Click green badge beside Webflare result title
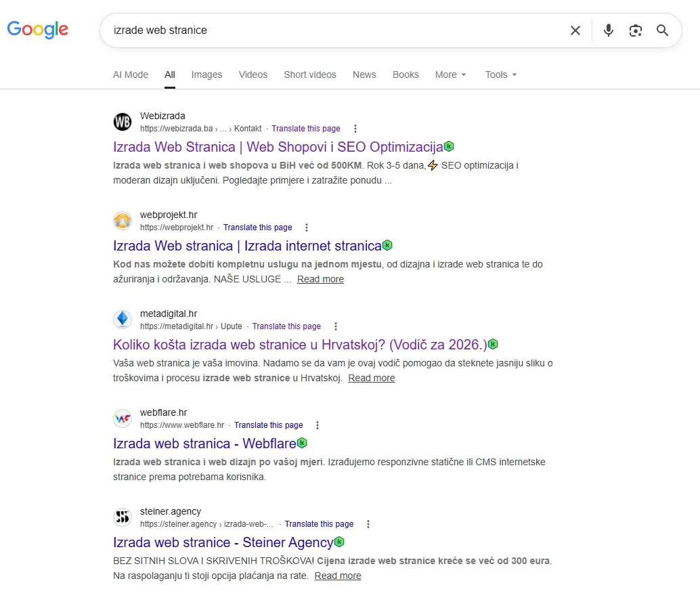This screenshot has width=700, height=602. point(302,443)
